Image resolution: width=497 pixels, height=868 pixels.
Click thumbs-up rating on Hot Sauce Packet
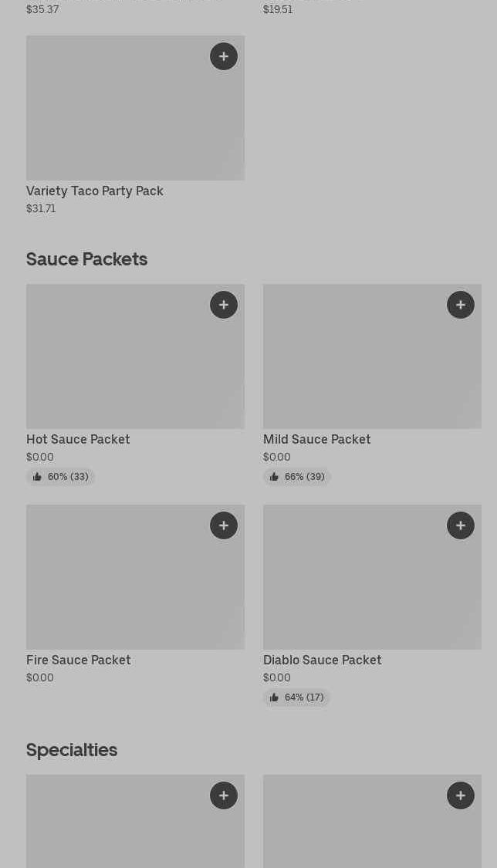click(x=60, y=477)
